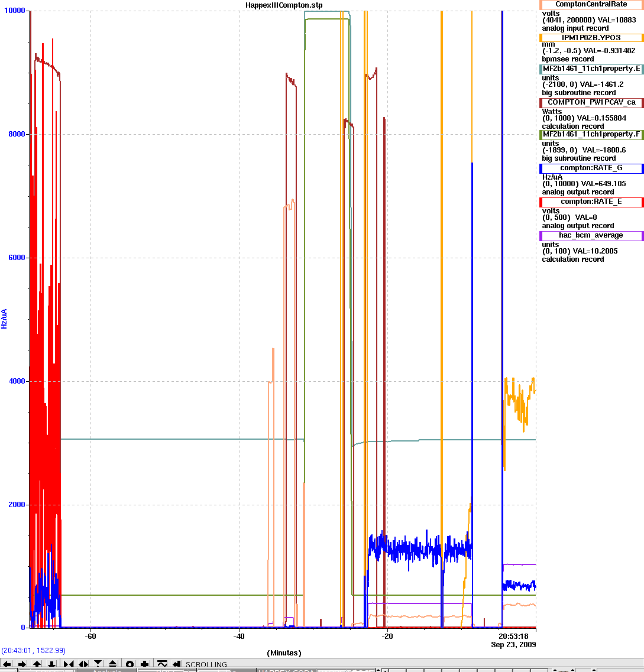Image resolution: width=644 pixels, height=672 pixels.
Task: Select the IPM1P02B.YPOS curve legend label
Action: [x=591, y=38]
